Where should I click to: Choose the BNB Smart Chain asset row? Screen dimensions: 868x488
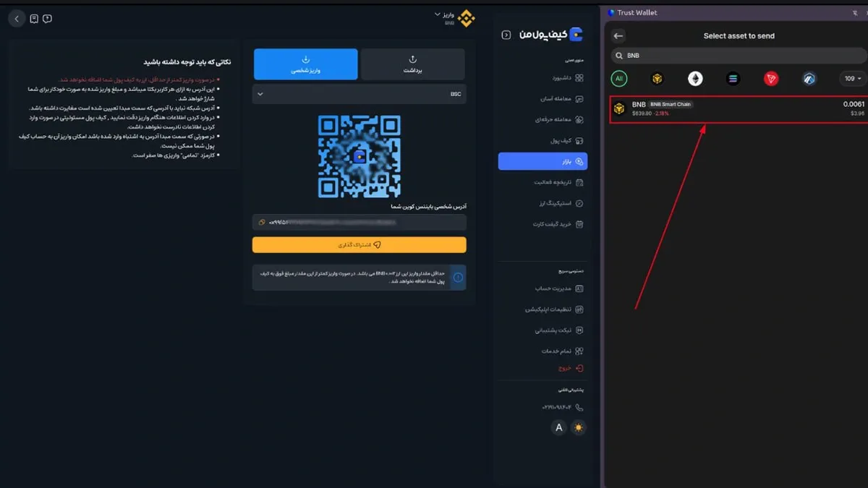(738, 108)
